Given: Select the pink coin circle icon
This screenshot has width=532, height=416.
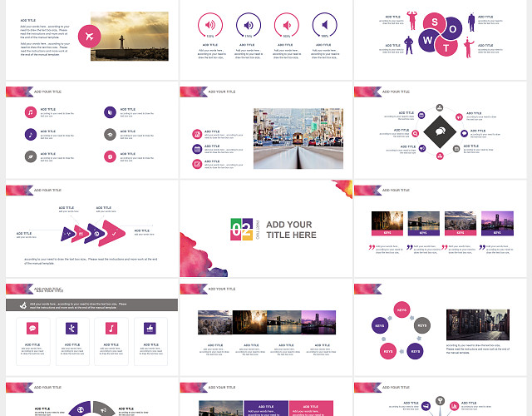Looking at the screenshot, I should pyautogui.click(x=110, y=156).
